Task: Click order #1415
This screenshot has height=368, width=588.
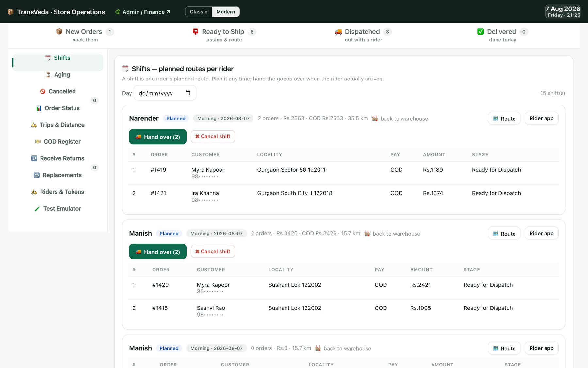Action: click(160, 308)
